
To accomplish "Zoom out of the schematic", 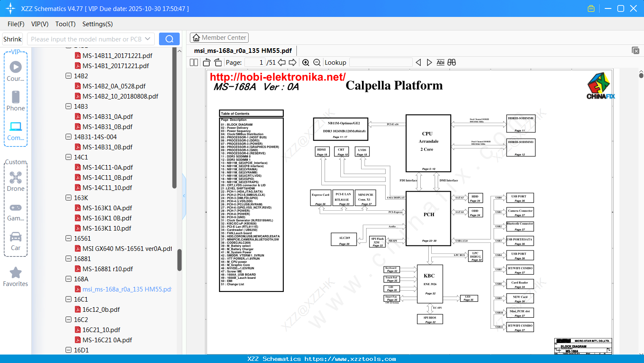I will point(317,63).
